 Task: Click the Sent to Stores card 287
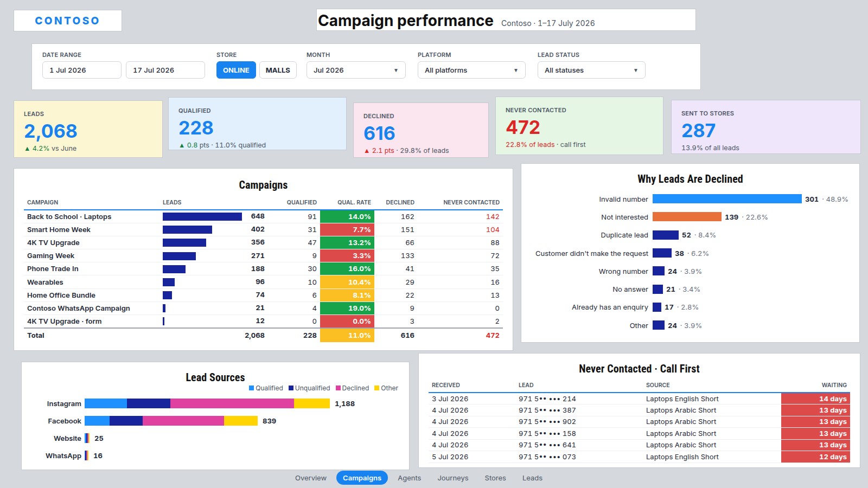point(766,127)
